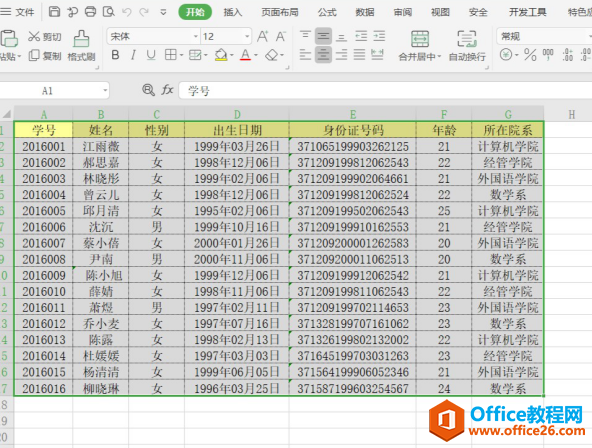592x448 pixels.
Task: Switch to the 插入 Insert tab
Action: (233, 12)
